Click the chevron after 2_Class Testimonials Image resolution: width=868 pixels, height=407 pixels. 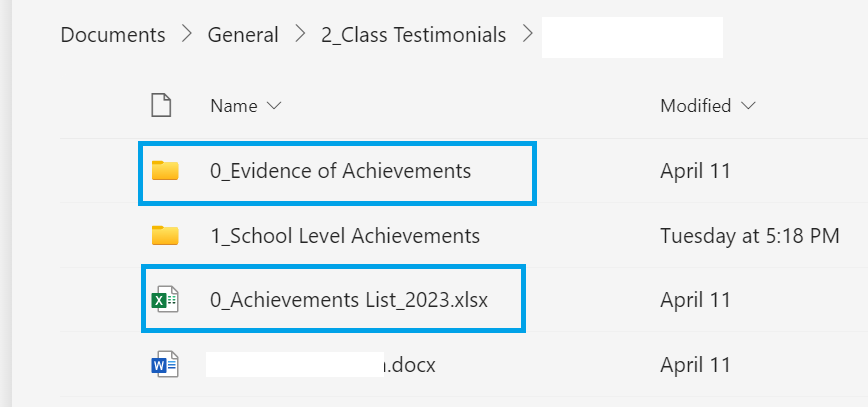[x=527, y=35]
